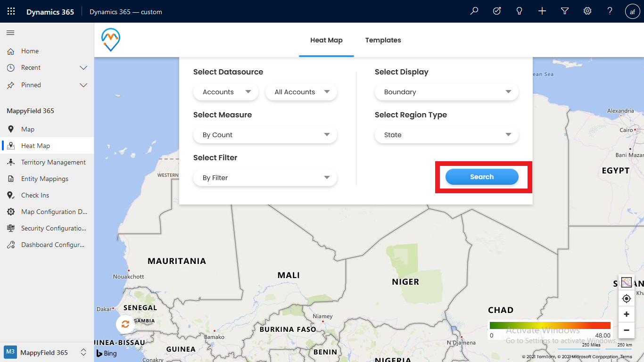Screen dimensions: 644x362
Task: Click the MAURITANIA country label
Action: coord(177,261)
